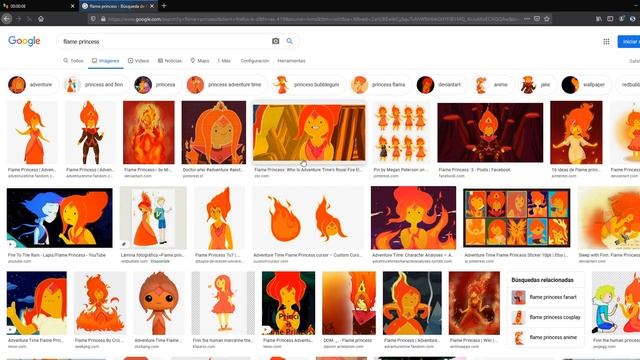Click related search flame princess cosplay
Viewport: 640px width, 360px height.
[x=545, y=317]
